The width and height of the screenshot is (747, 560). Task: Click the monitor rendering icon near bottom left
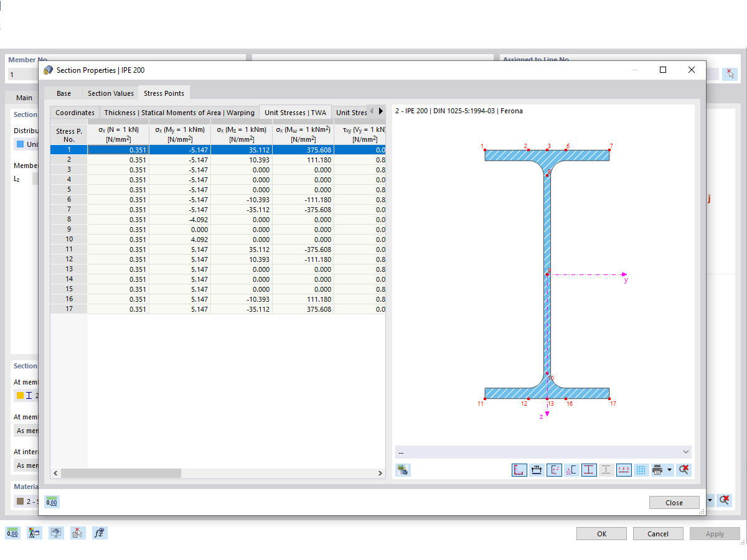click(x=55, y=533)
